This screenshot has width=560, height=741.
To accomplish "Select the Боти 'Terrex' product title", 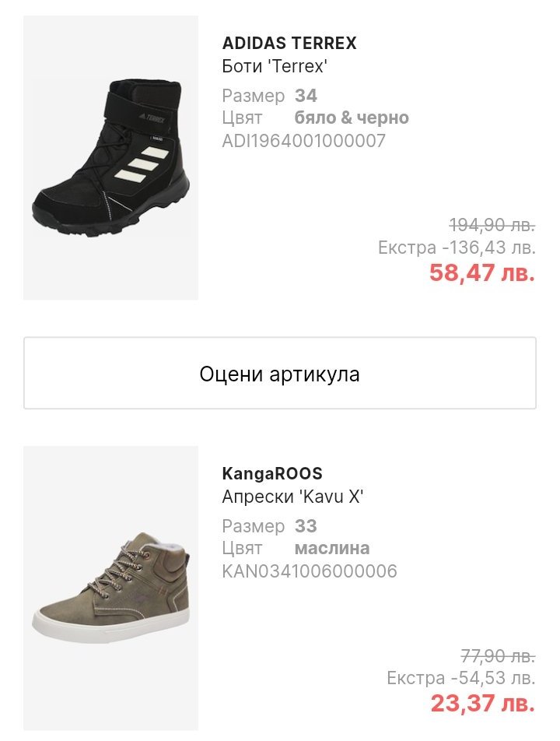I will (275, 67).
